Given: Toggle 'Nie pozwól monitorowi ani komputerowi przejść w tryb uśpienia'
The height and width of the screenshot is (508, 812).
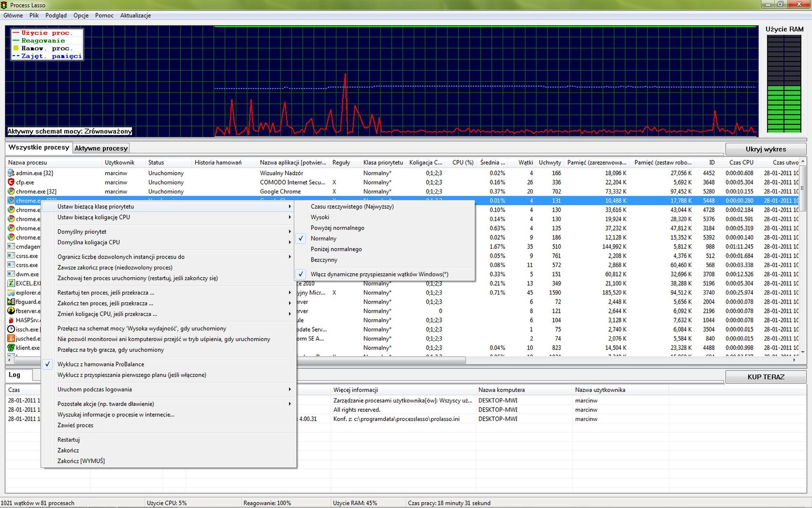Looking at the screenshot, I should pyautogui.click(x=169, y=339).
